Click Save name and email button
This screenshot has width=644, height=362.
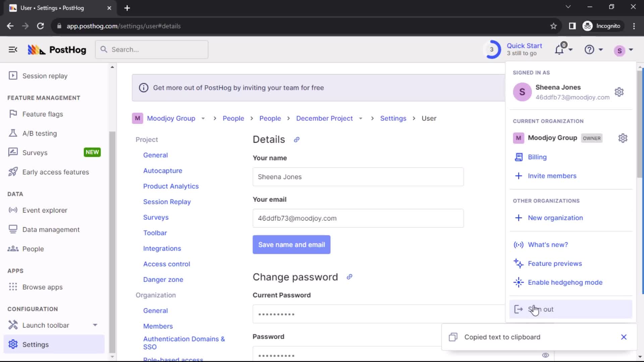click(291, 244)
